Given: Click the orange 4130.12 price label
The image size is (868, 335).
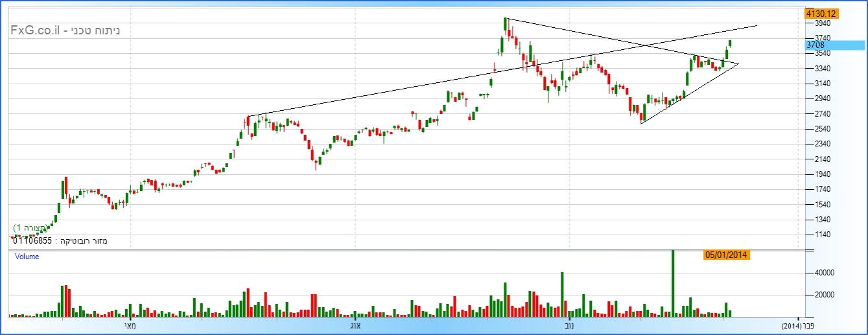Looking at the screenshot, I should (x=821, y=13).
